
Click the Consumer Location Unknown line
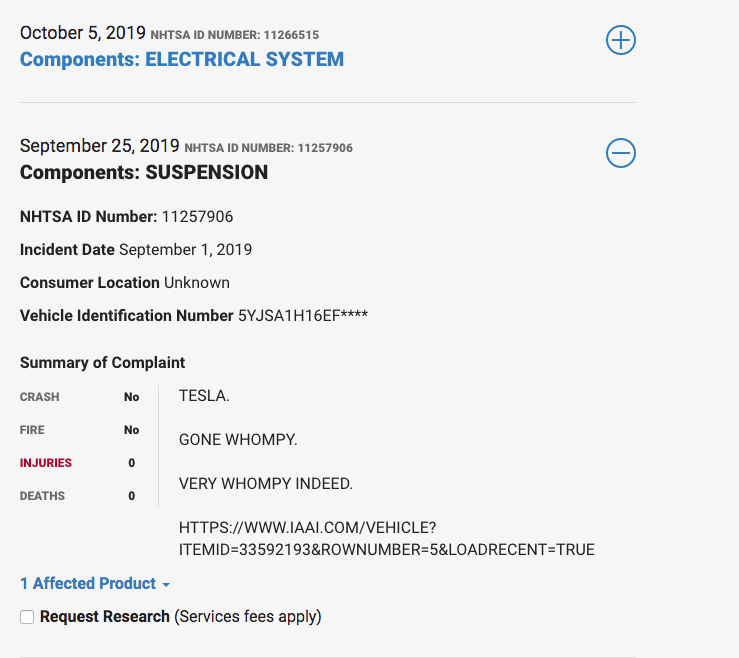pos(125,282)
